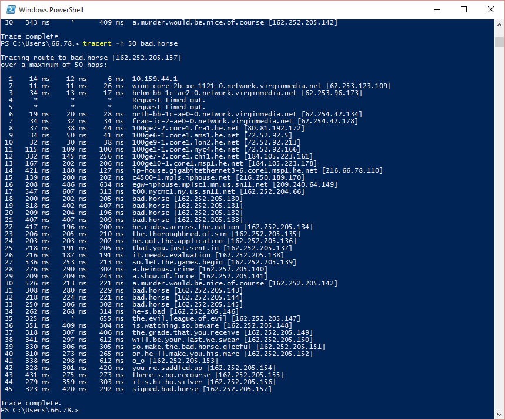This screenshot has width=505, height=420.
Task: Click 'will.be.your.last.we.swear' hostname
Action: tap(186, 341)
